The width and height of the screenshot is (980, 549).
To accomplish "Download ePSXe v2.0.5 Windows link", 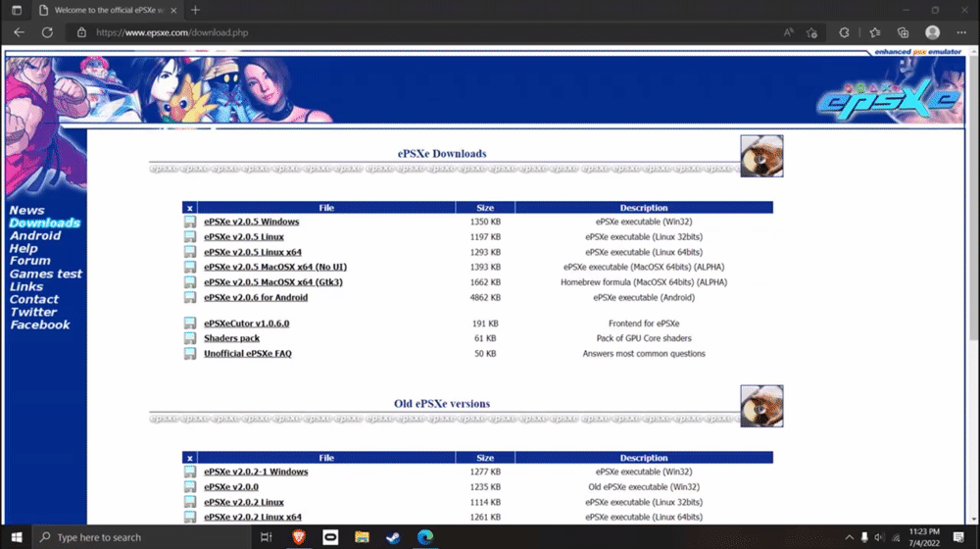I will coord(251,222).
